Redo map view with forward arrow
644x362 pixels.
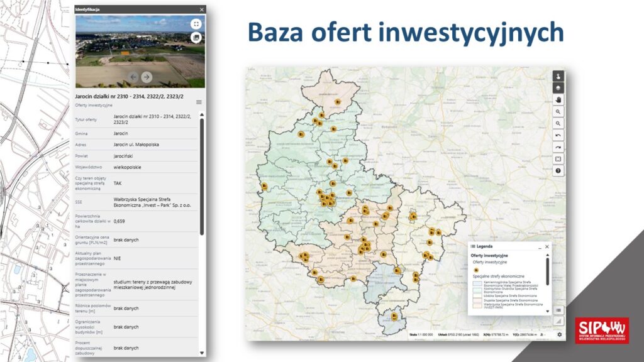coord(558,147)
